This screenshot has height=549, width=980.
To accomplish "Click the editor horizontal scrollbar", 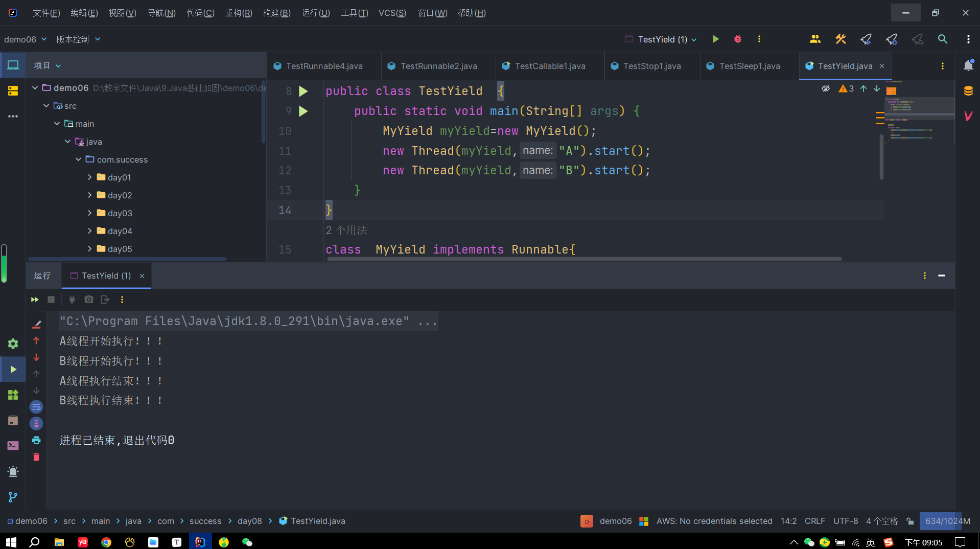I will pos(584,259).
